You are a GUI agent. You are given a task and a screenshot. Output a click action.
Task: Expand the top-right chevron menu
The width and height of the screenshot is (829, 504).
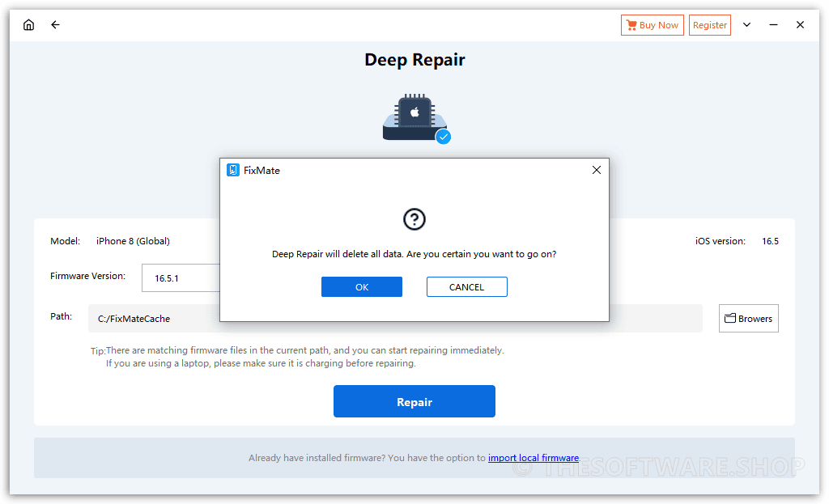[746, 25]
